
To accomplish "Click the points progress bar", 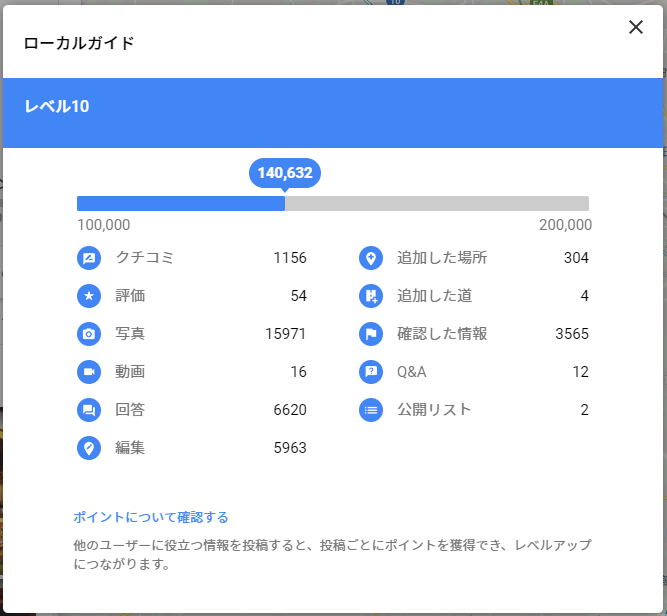I will (x=333, y=203).
